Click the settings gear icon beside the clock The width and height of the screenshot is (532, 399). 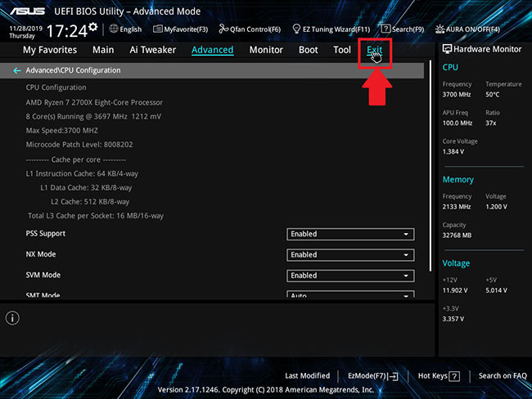click(92, 27)
